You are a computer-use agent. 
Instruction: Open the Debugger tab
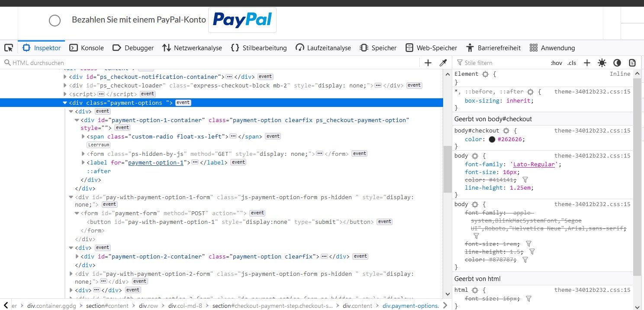pyautogui.click(x=133, y=48)
